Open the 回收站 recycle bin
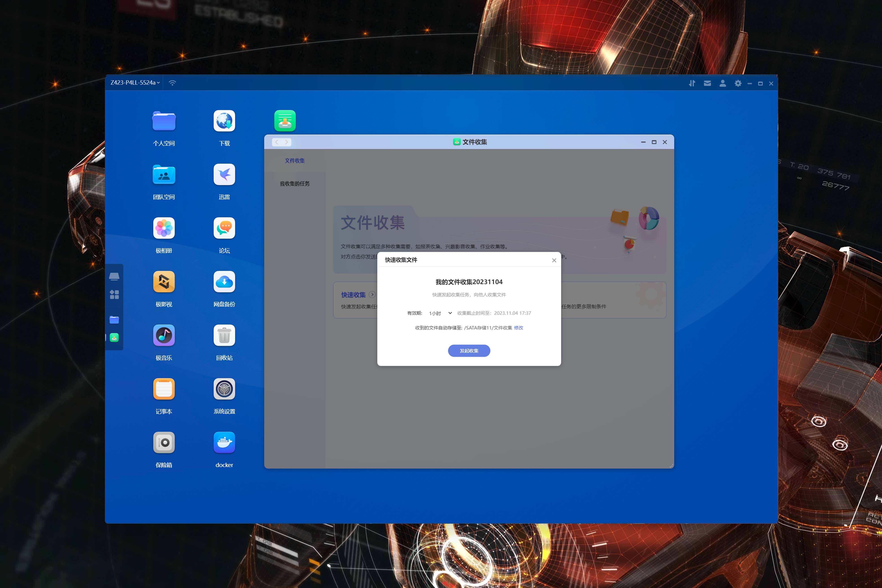The height and width of the screenshot is (588, 882). click(224, 335)
